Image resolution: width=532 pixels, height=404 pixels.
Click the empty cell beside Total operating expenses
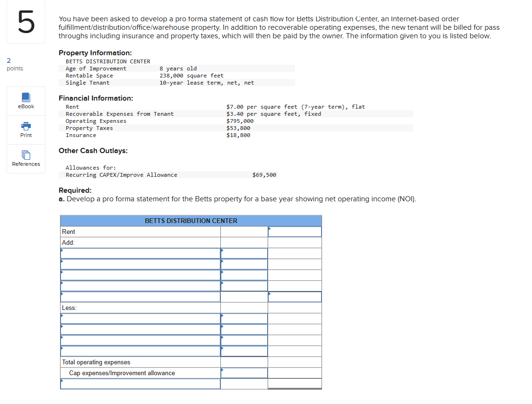pos(244,362)
